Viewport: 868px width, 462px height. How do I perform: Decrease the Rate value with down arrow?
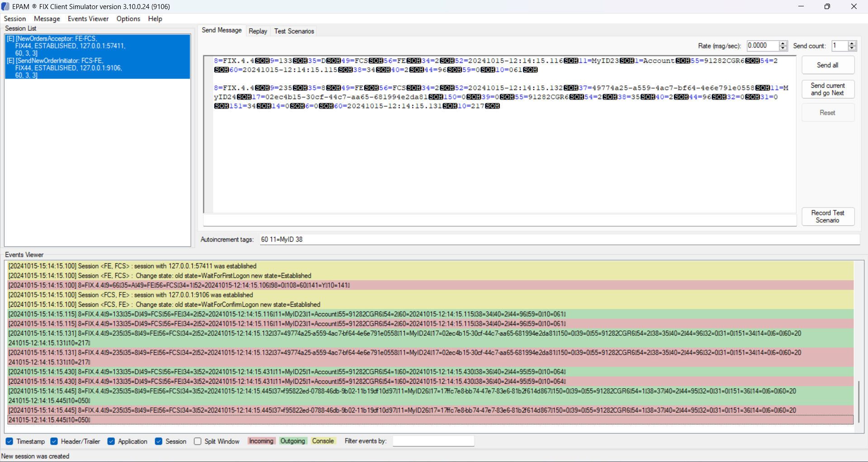click(x=783, y=48)
